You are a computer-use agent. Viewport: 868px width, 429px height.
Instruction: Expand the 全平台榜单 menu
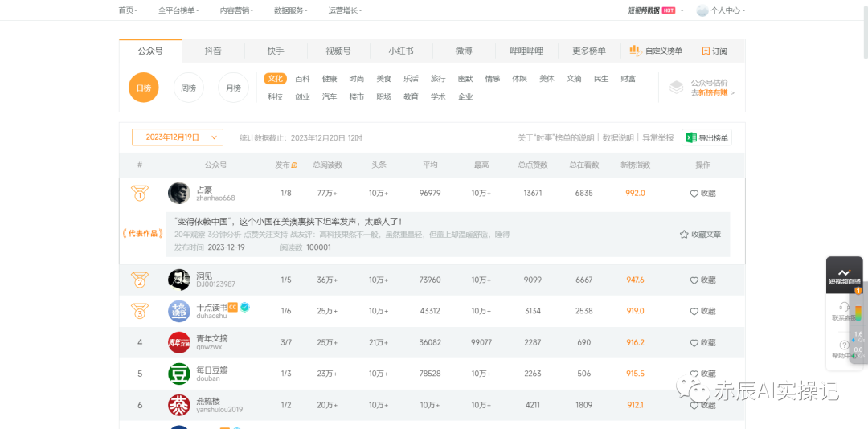pos(178,10)
